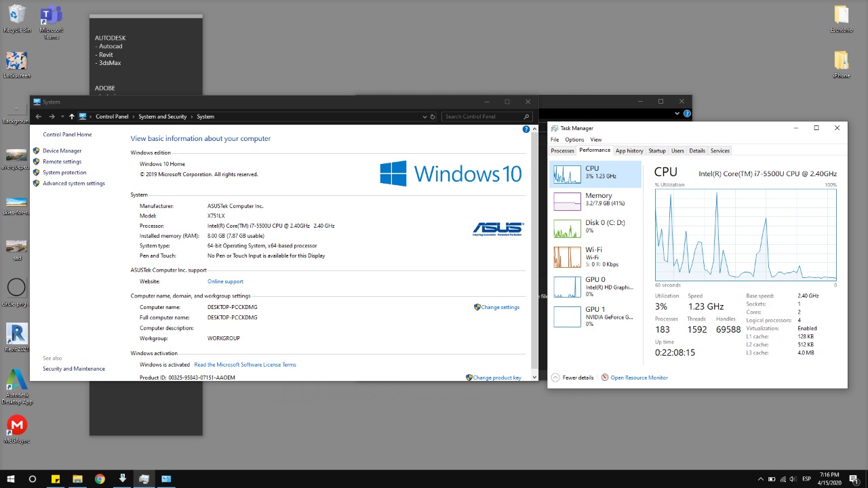Expand the address bar history dropdown
Screen dimensions: 868x488
click(x=424, y=117)
